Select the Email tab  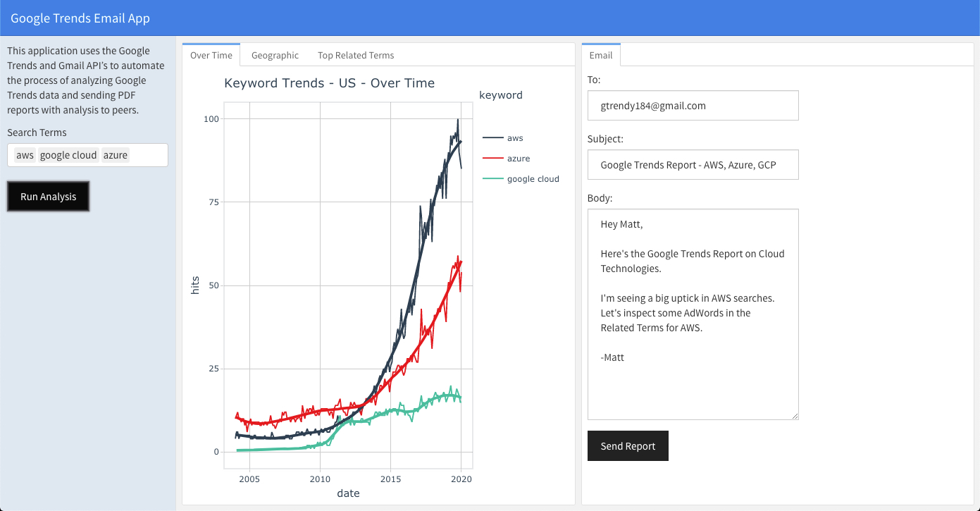601,55
